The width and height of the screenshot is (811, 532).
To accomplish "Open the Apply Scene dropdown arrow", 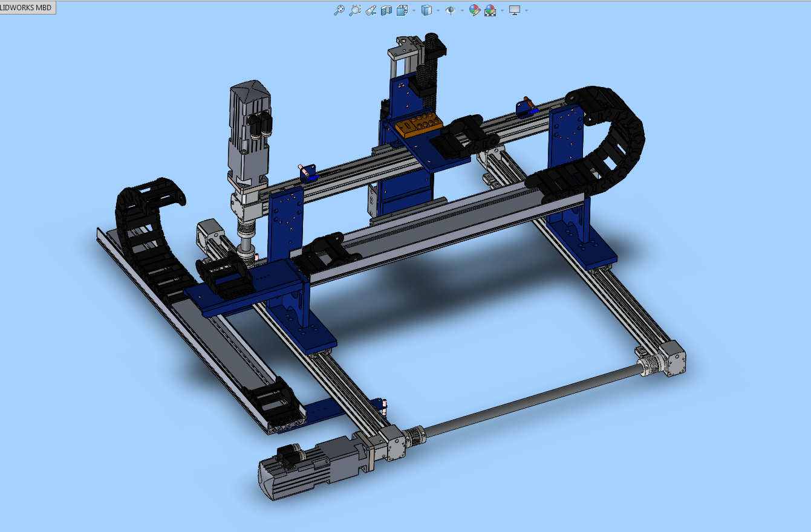I will coord(502,10).
